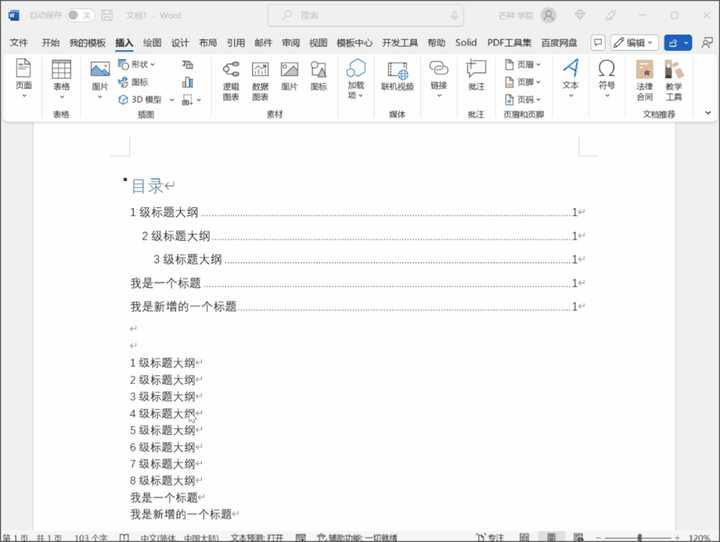720x542 pixels.
Task: Click the 图标 (Icons) button in 插图 group
Action: (x=133, y=82)
